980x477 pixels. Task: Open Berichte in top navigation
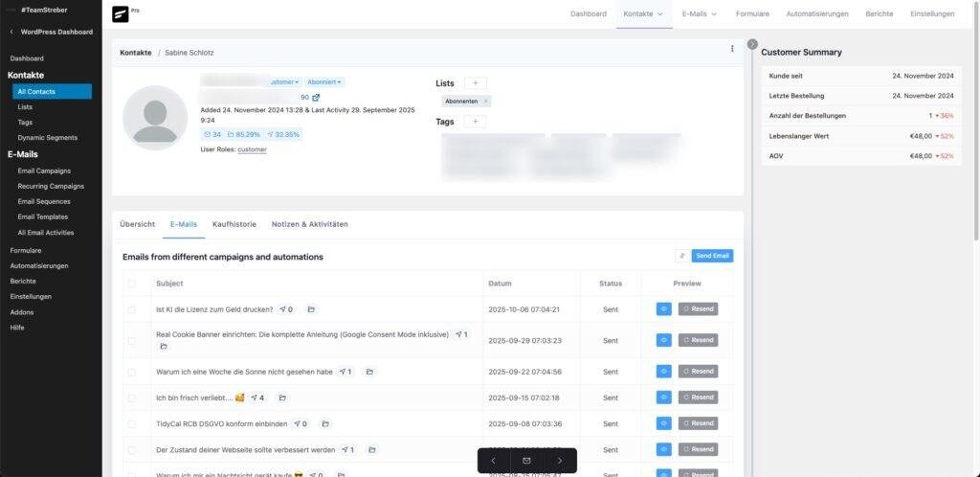[880, 13]
